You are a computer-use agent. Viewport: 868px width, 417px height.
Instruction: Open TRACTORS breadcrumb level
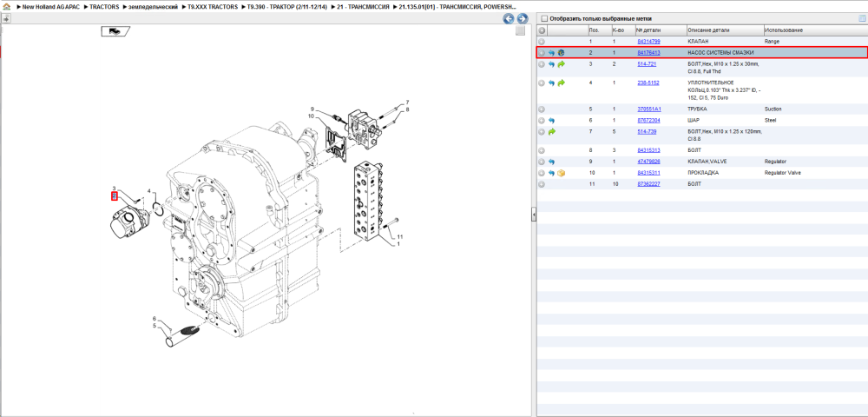(x=104, y=7)
